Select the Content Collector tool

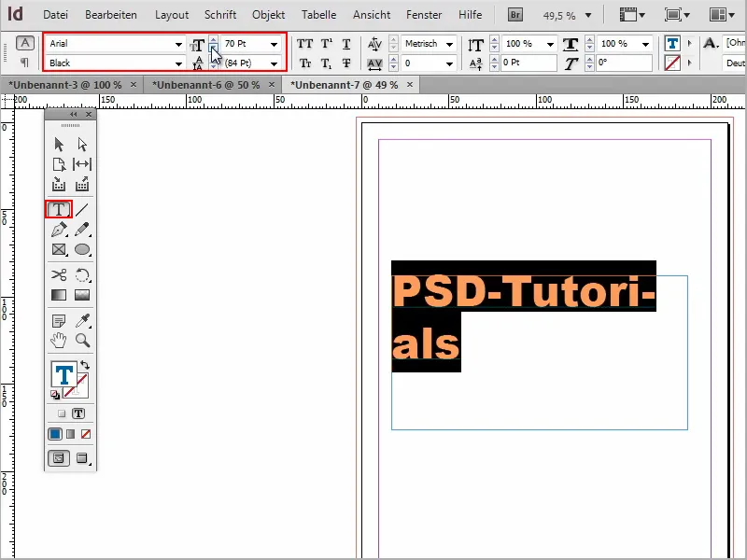[x=59, y=184]
